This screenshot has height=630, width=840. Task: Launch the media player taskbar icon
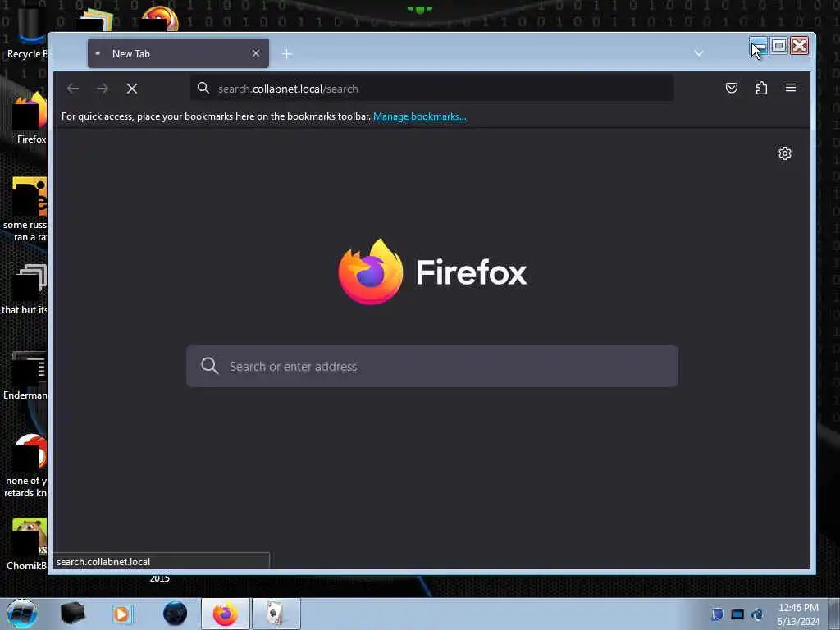coord(121,614)
